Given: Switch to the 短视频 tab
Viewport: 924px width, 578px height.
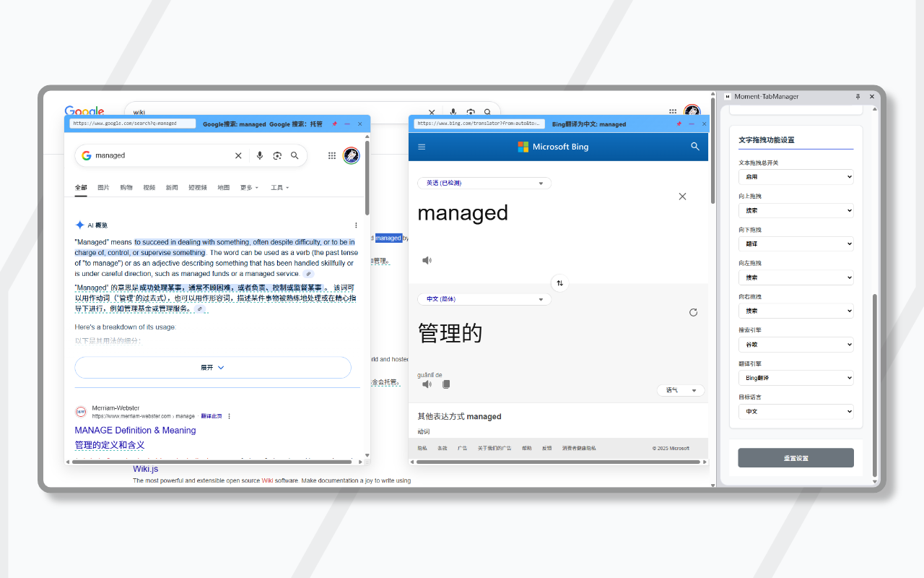Looking at the screenshot, I should pyautogui.click(x=198, y=188).
